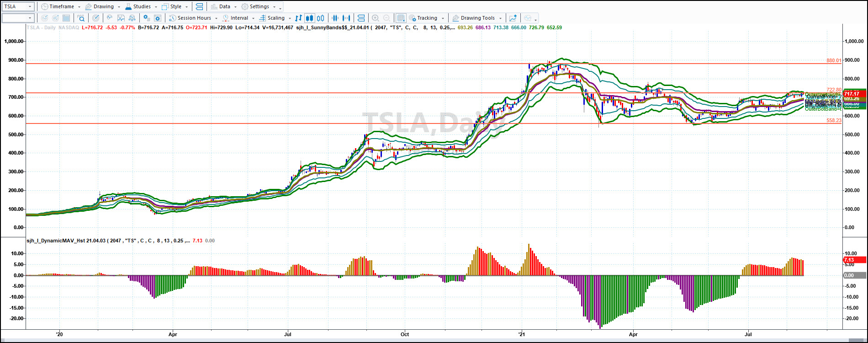Switch to hollow candlestick chart type

[x=321, y=18]
